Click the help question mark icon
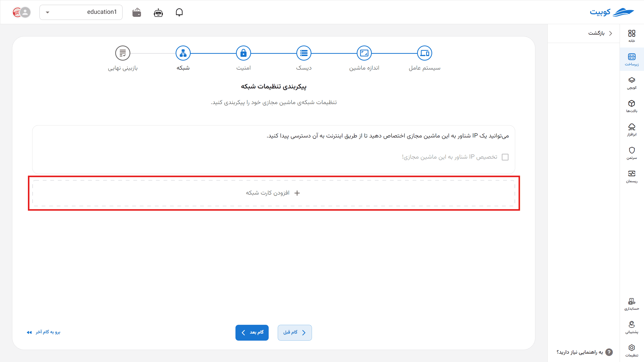 tap(609, 352)
